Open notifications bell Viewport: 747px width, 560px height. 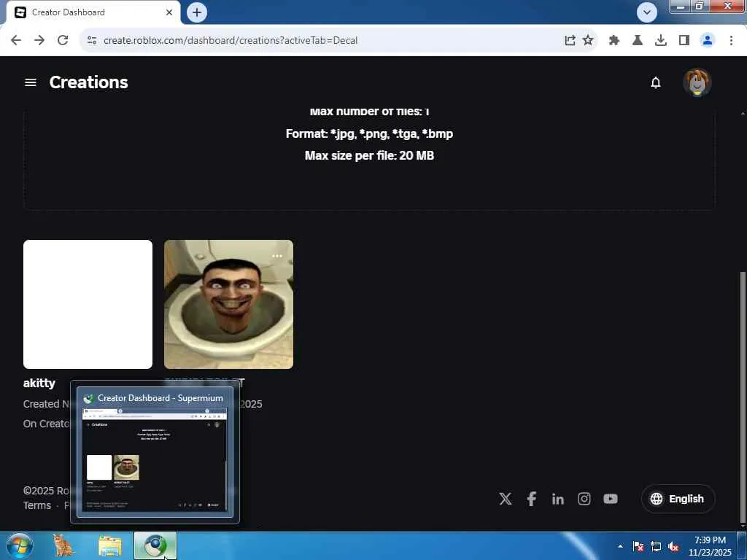[656, 82]
